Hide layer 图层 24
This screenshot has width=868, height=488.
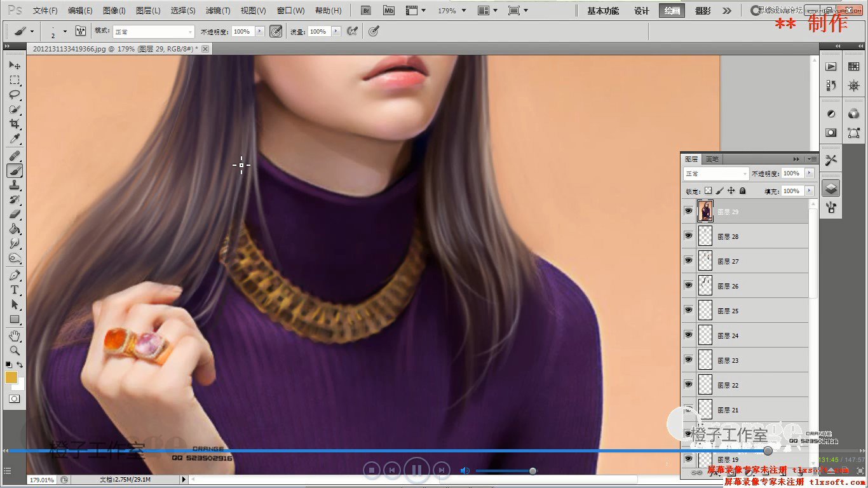click(688, 335)
